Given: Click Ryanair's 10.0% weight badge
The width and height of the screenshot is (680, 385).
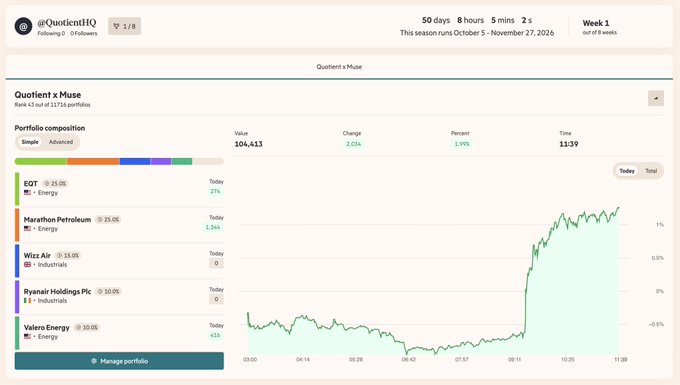Looking at the screenshot, I should point(108,291).
